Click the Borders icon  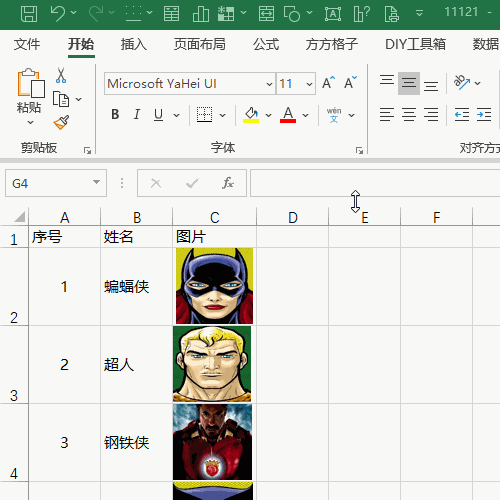(x=204, y=115)
